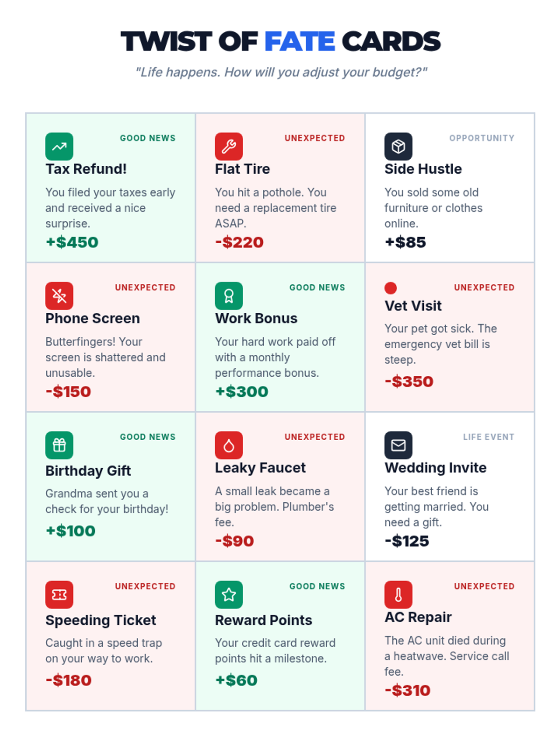Click the AC Repair thermometer icon

[398, 595]
